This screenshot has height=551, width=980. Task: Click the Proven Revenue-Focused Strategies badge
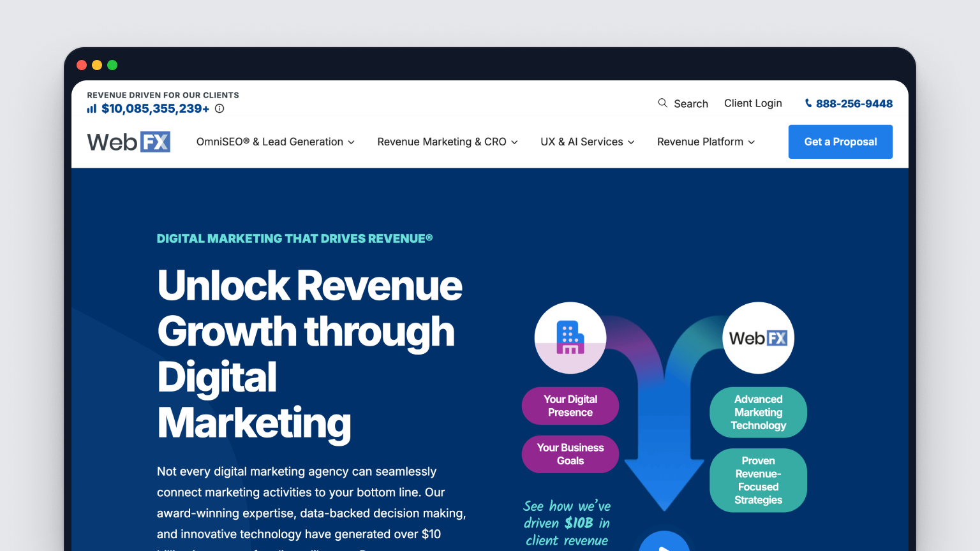point(758,480)
